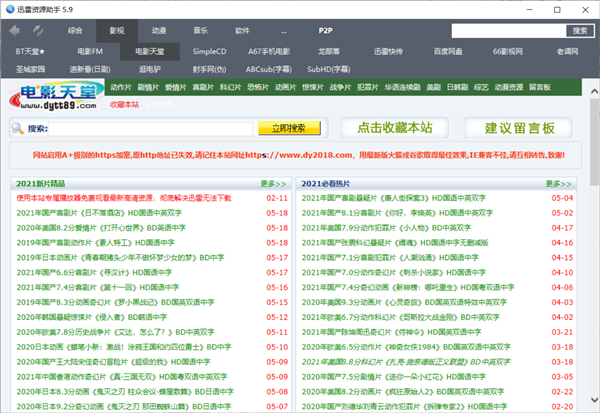Open the 恐怖片 category
Viewport: 600px width, 413px height.
(x=258, y=87)
